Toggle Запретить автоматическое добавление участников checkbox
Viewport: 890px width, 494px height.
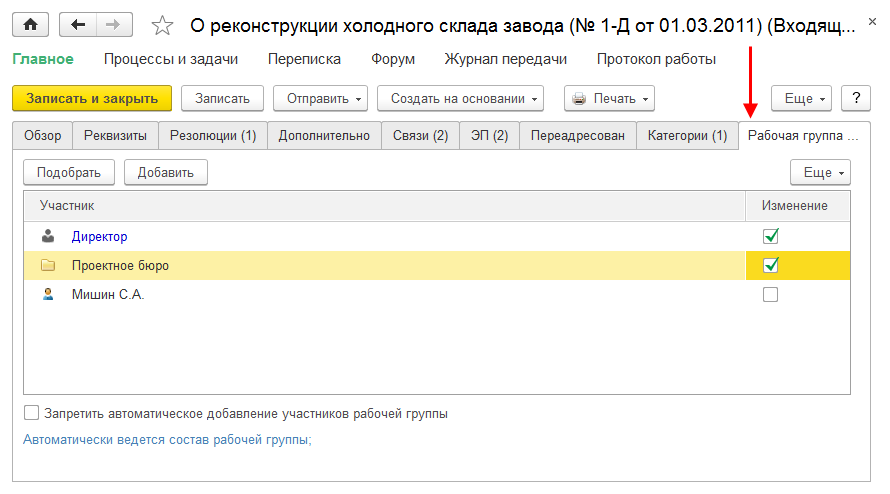tap(32, 412)
